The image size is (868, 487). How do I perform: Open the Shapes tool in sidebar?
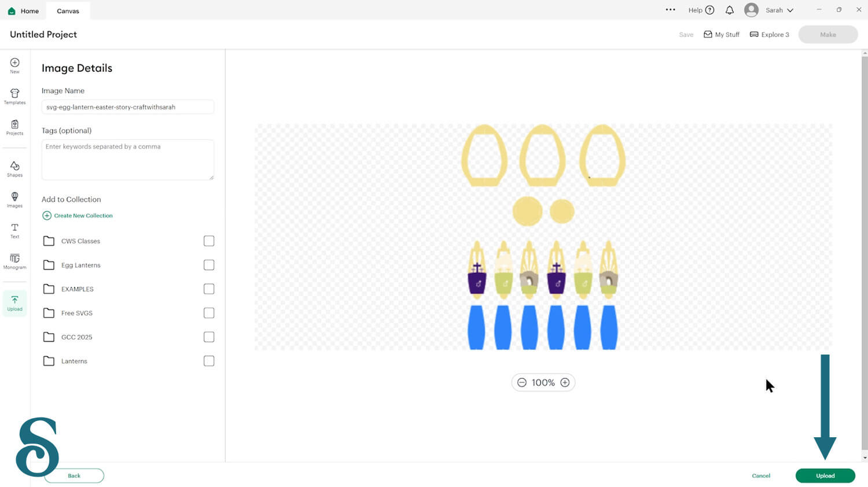[x=15, y=169]
